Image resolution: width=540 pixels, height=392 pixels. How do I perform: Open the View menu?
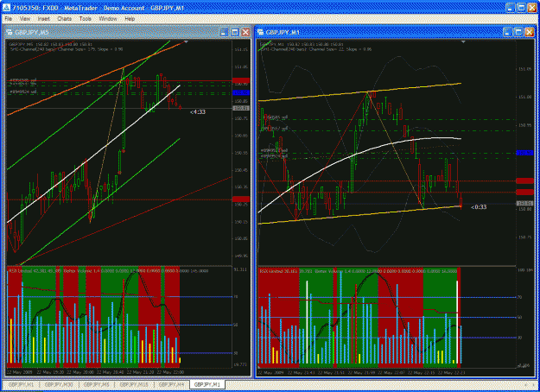point(25,19)
